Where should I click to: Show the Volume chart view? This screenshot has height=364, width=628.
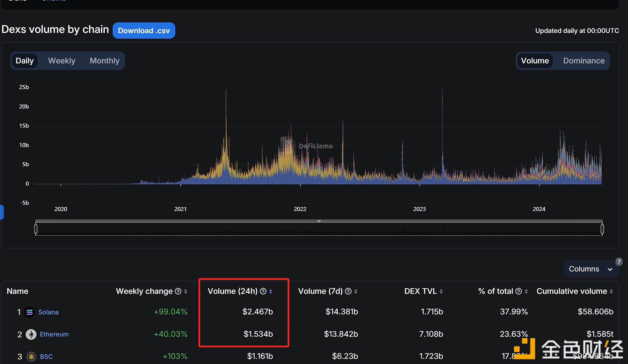pos(535,61)
